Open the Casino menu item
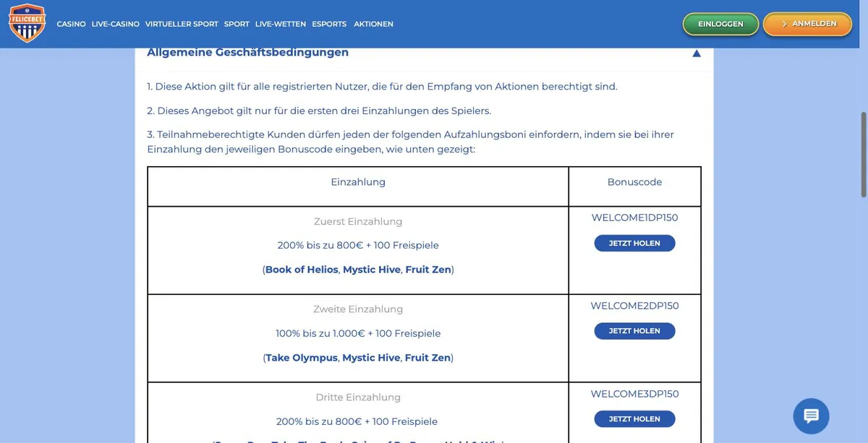The height and width of the screenshot is (443, 868). [71, 24]
